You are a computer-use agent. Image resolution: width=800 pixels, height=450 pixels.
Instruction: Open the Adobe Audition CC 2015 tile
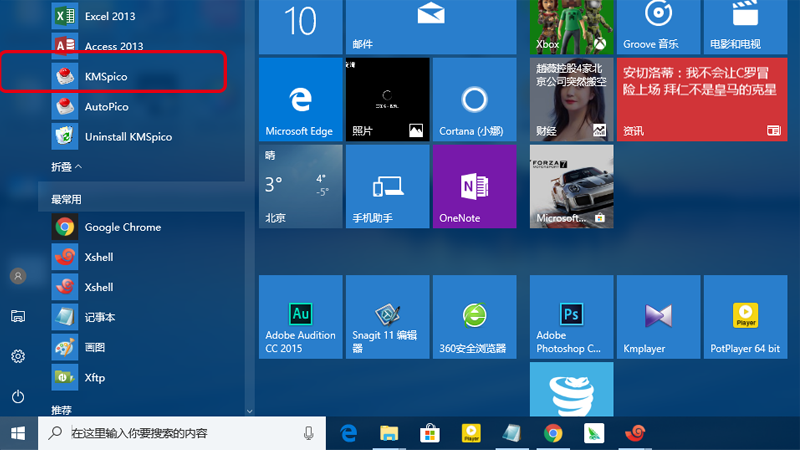(x=300, y=316)
